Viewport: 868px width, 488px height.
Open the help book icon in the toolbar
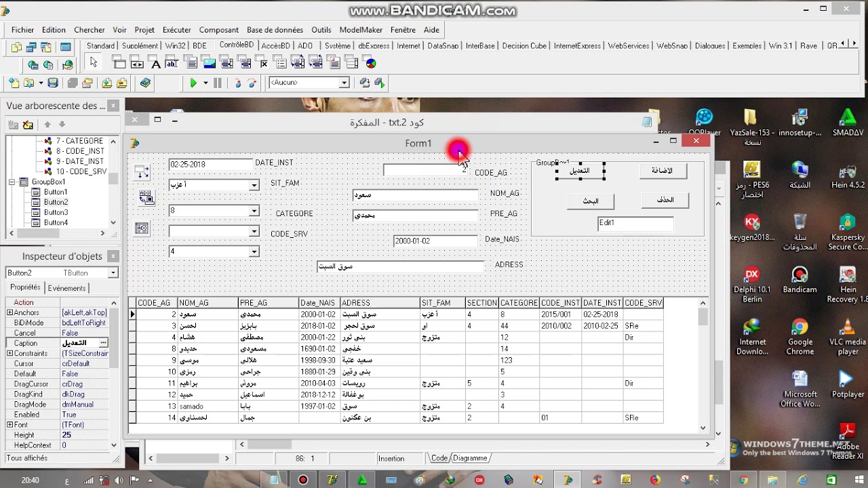click(145, 83)
